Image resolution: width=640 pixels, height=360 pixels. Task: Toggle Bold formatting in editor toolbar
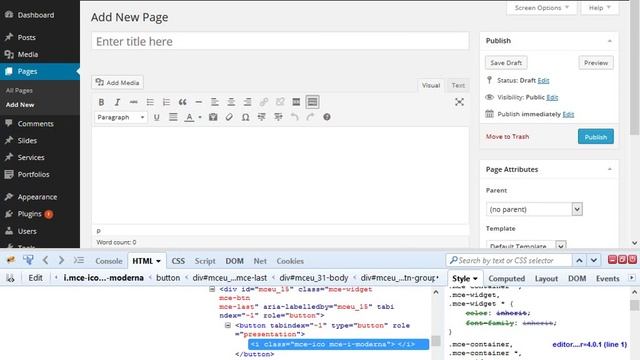click(x=101, y=102)
